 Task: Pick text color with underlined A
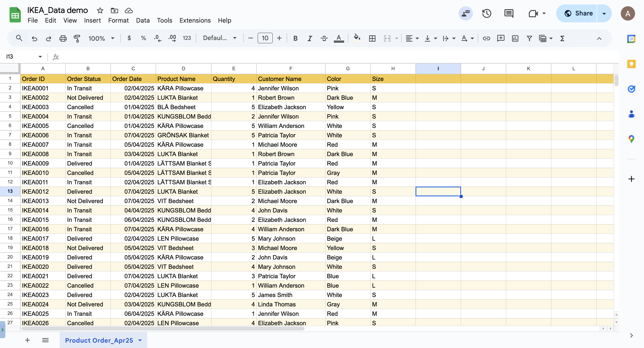(339, 38)
